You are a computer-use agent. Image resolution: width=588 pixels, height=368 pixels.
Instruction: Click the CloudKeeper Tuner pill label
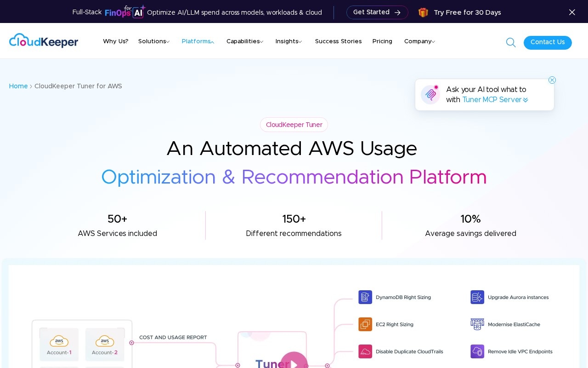coord(294,125)
